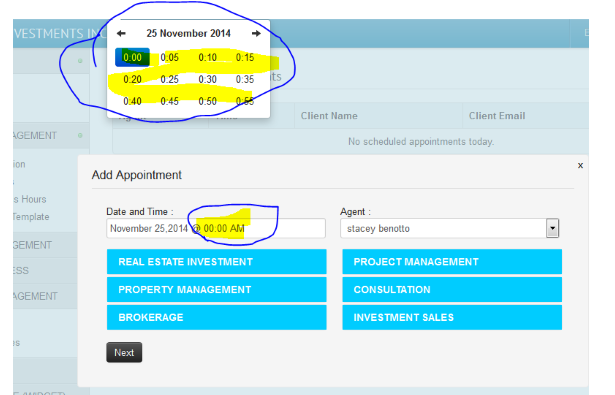Click 'No scheduled appointments today.' message
The height and width of the screenshot is (395, 615).
pos(421,142)
